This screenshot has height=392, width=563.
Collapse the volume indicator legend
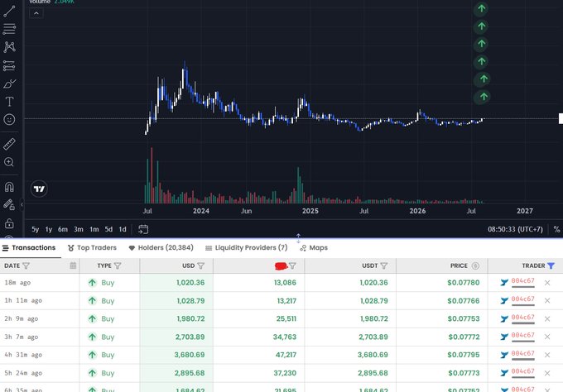(x=36, y=13)
